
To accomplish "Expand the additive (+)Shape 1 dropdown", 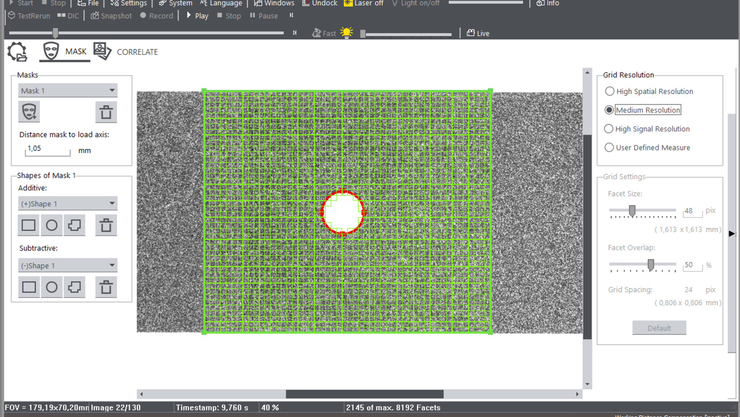I will (68, 204).
